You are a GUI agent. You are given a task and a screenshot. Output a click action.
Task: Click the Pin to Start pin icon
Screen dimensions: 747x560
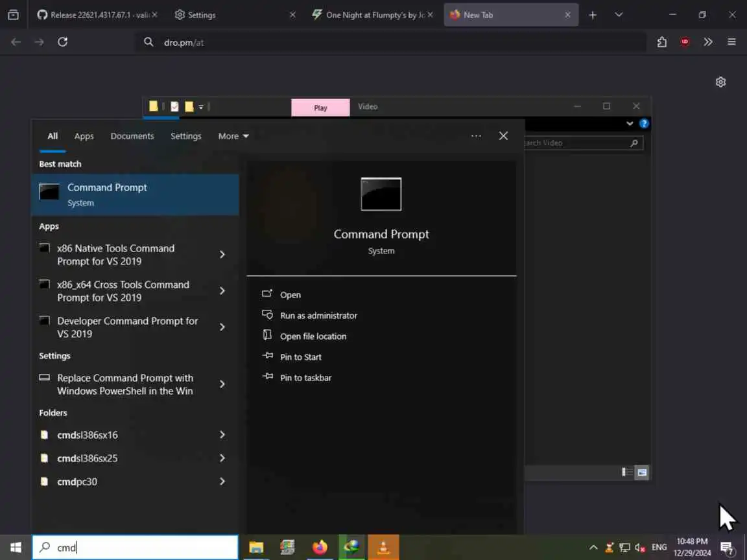coord(268,356)
